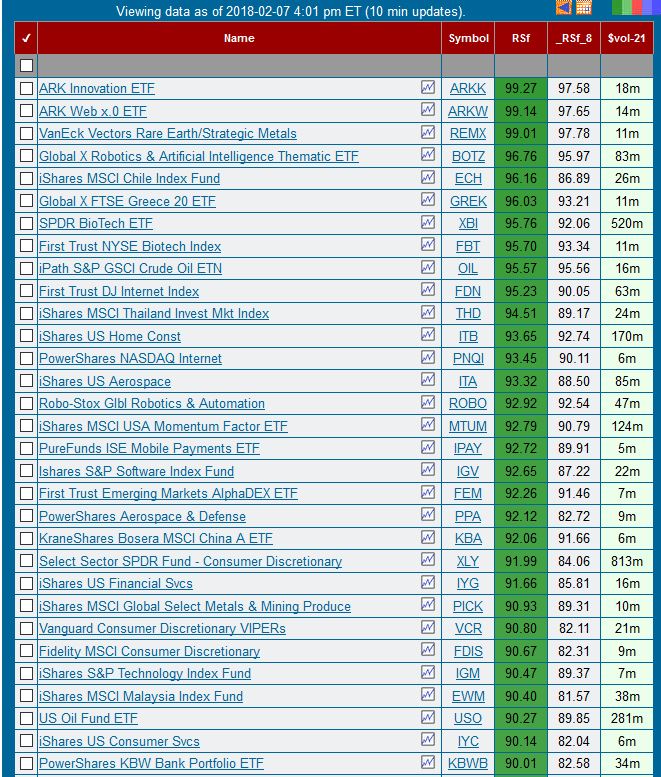
Task: Check the box for First Trust Emerging Markets AlphaDEX
Action: point(26,494)
